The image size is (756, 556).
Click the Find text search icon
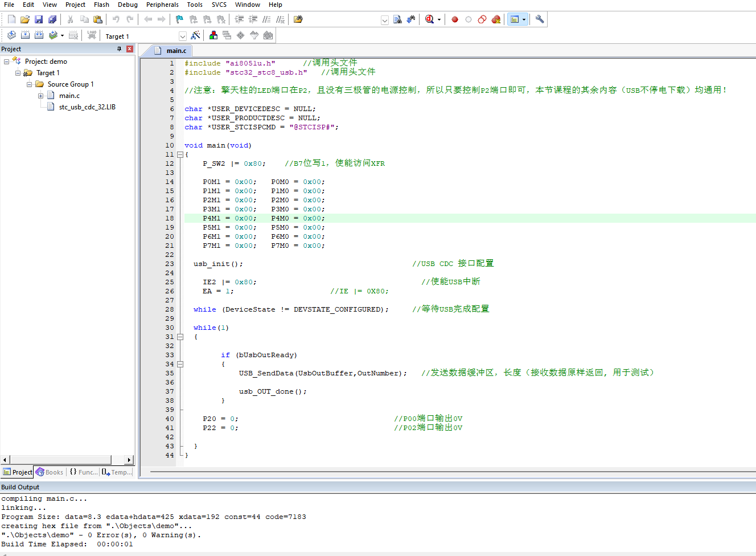[x=397, y=19]
